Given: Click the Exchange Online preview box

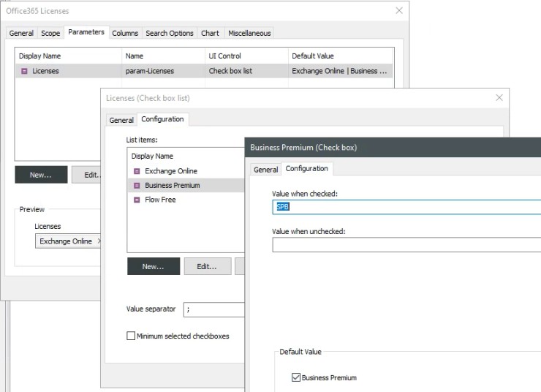Looking at the screenshot, I should click(x=68, y=241).
